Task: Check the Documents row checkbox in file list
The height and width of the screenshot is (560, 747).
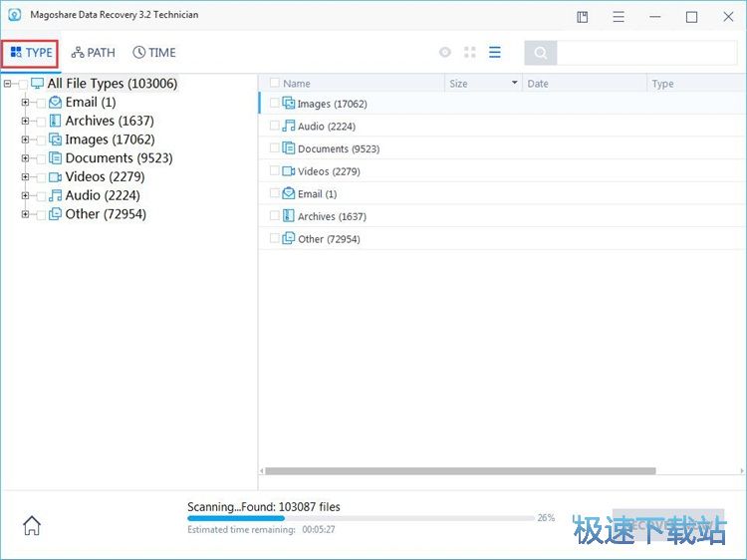Action: (275, 147)
